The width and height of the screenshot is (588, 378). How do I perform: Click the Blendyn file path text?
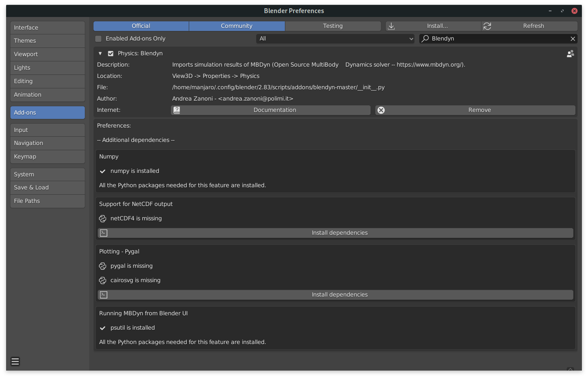pyautogui.click(x=278, y=88)
